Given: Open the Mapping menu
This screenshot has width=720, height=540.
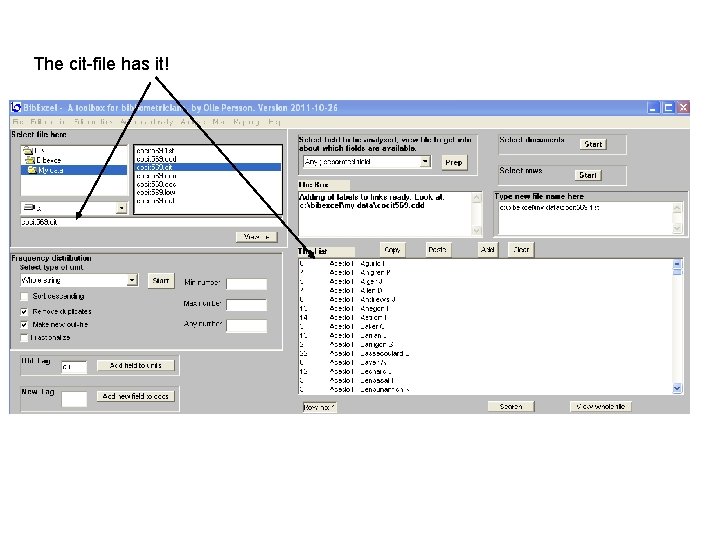Looking at the screenshot, I should pyautogui.click(x=247, y=122).
